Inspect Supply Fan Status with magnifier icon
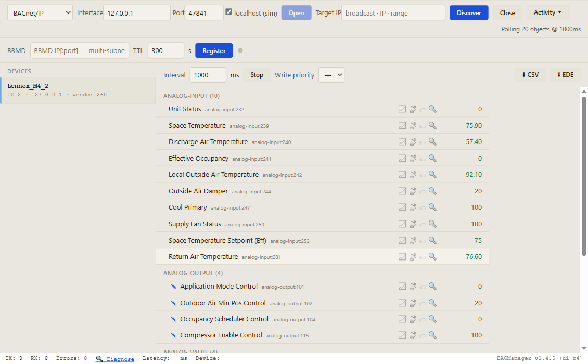This screenshot has height=364, width=588. click(x=432, y=224)
